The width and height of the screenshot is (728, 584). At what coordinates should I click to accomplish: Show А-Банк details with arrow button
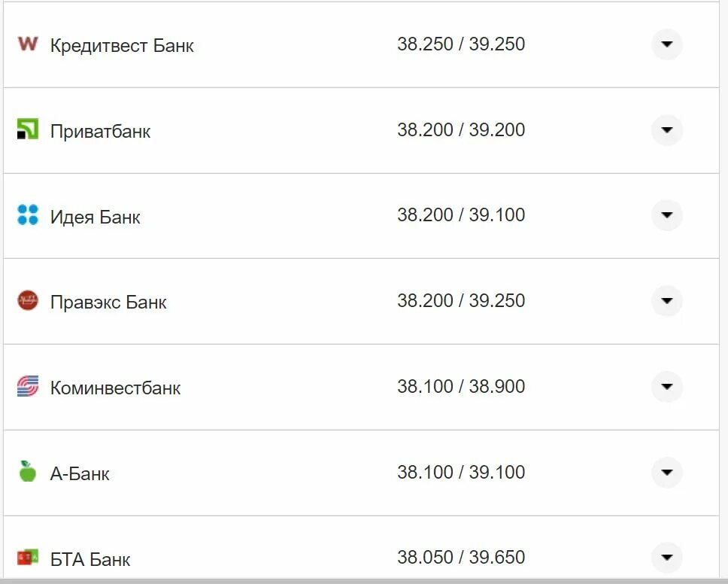point(666,473)
